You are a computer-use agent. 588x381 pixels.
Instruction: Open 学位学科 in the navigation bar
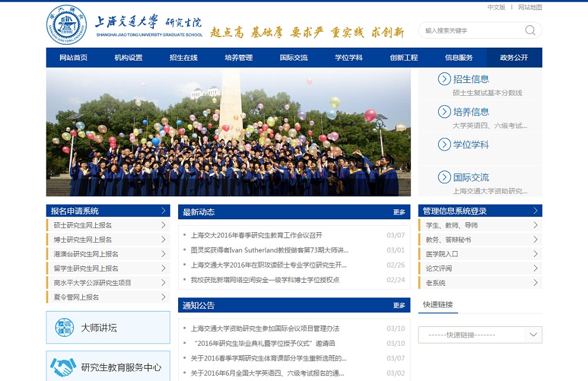coord(349,58)
